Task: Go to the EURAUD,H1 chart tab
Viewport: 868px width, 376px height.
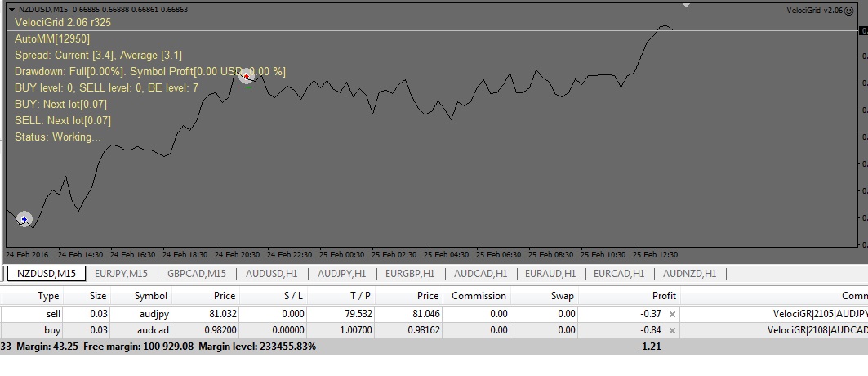Action: (x=550, y=274)
